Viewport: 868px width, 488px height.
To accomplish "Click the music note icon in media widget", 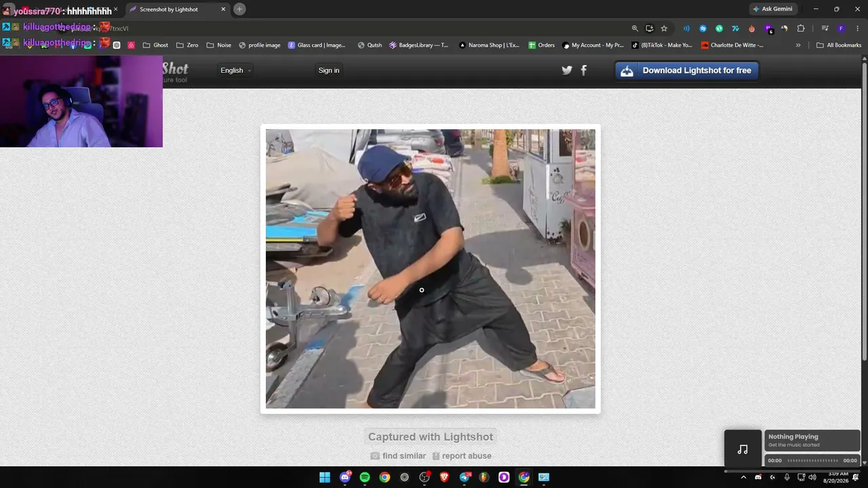I will pyautogui.click(x=743, y=449).
